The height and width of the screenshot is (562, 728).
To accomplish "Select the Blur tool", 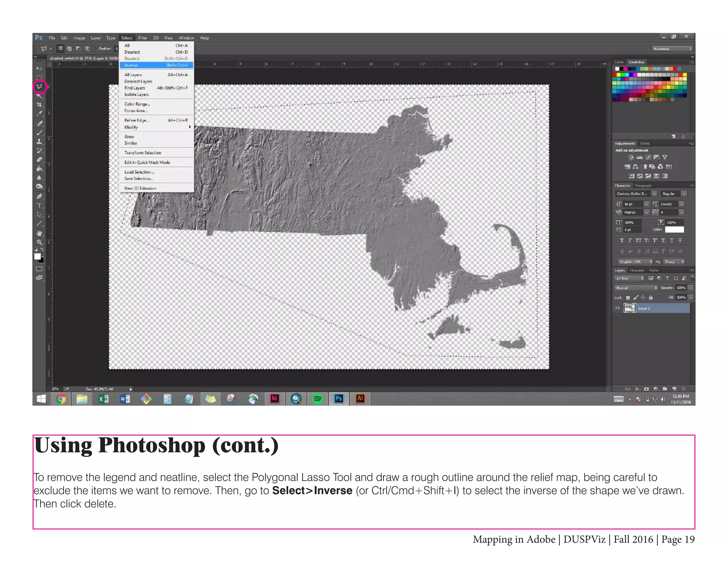I will coord(39,177).
